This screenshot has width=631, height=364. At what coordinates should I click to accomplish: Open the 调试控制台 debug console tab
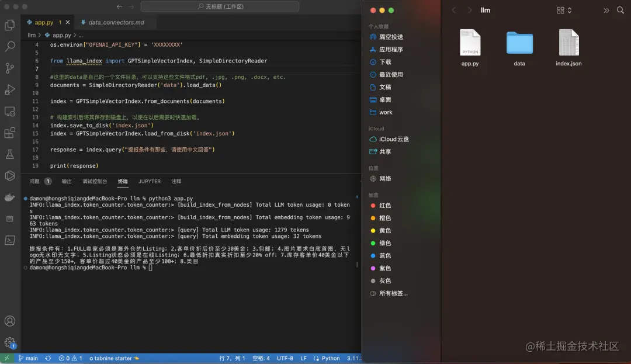95,181
